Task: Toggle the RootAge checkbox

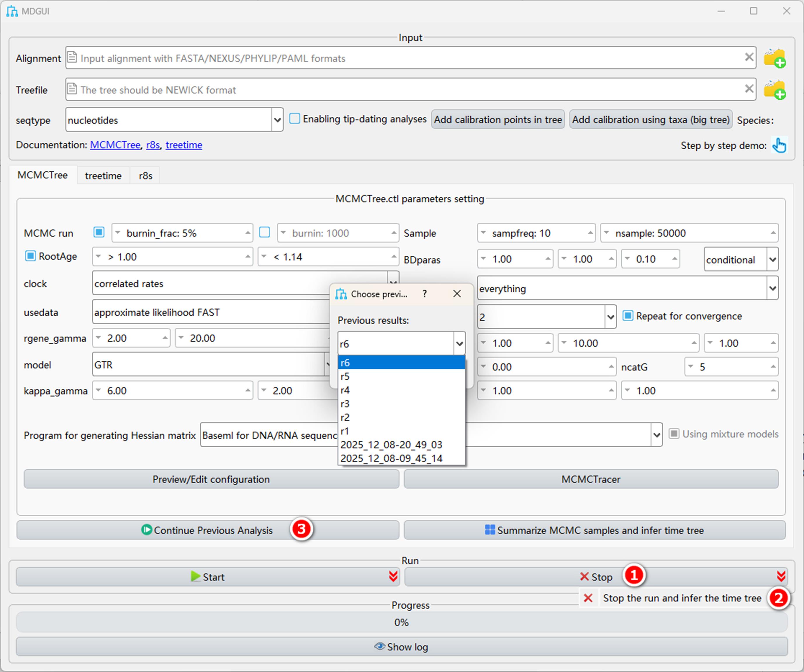Action: [30, 256]
